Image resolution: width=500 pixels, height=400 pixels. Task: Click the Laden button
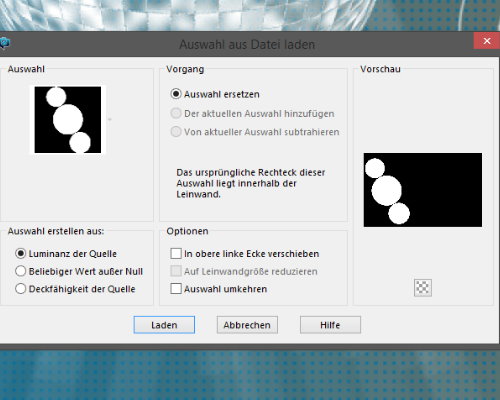(164, 325)
